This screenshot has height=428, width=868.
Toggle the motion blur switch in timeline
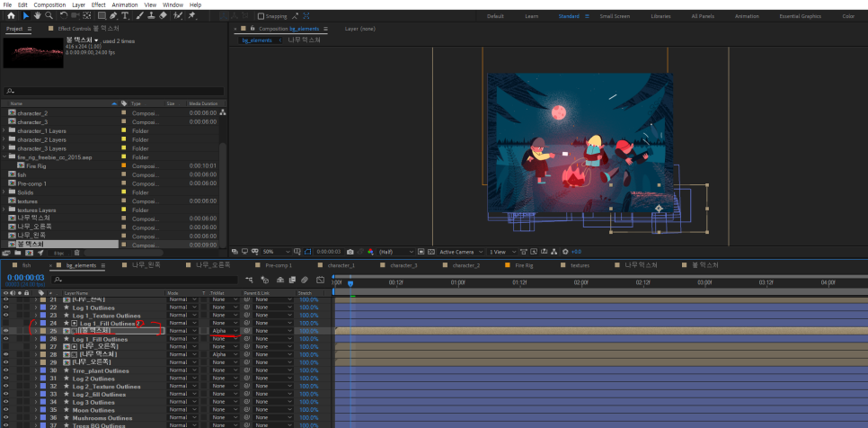click(305, 281)
